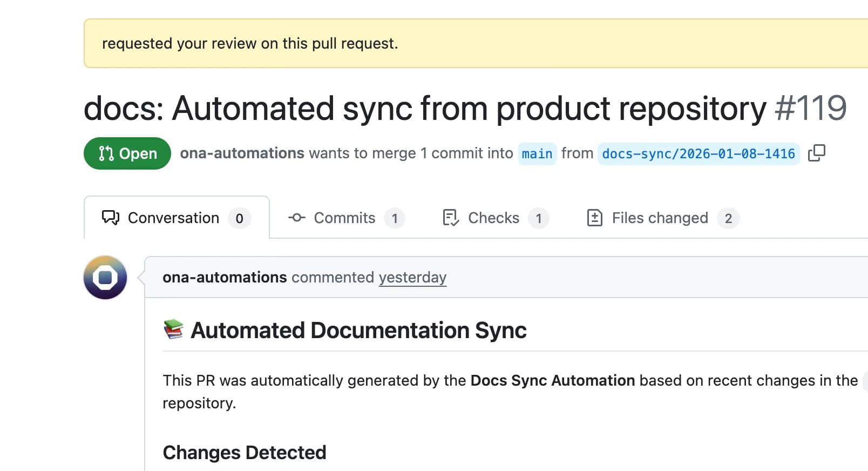Viewport: 868px width, 471px height.
Task: Switch to the Commits tab
Action: (x=344, y=218)
